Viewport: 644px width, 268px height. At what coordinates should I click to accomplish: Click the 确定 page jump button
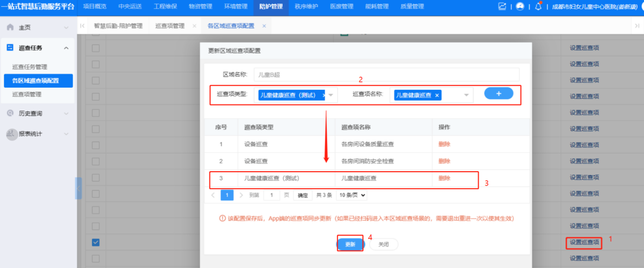click(x=303, y=195)
